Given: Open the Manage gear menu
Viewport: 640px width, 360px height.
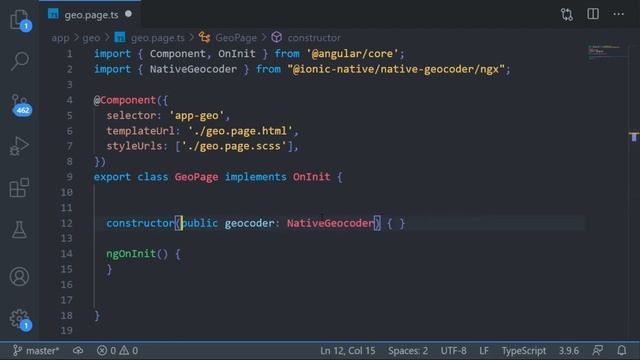Looking at the screenshot, I should (20, 319).
